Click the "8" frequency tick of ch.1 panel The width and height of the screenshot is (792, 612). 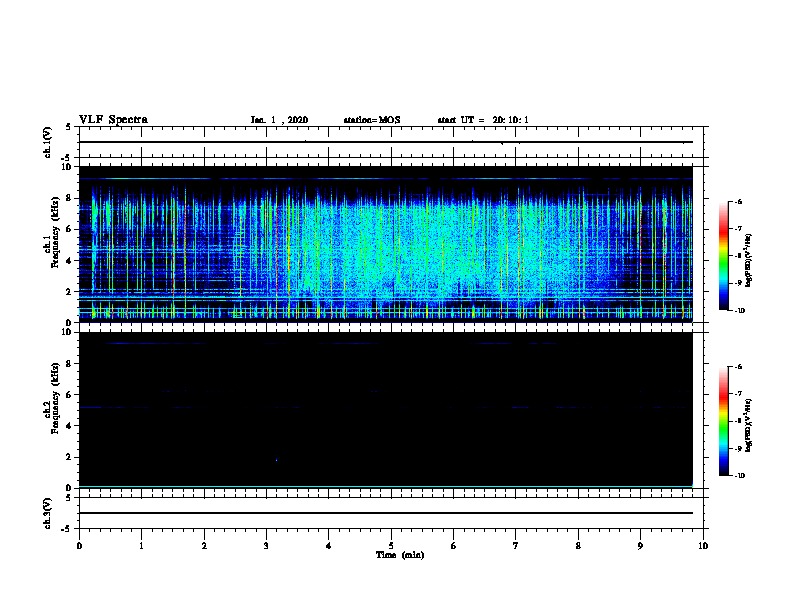(x=69, y=198)
